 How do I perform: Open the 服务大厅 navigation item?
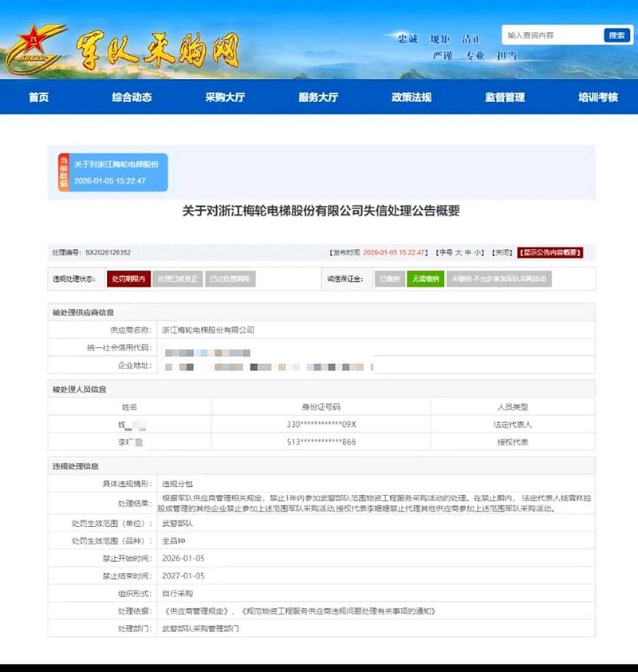318,97
